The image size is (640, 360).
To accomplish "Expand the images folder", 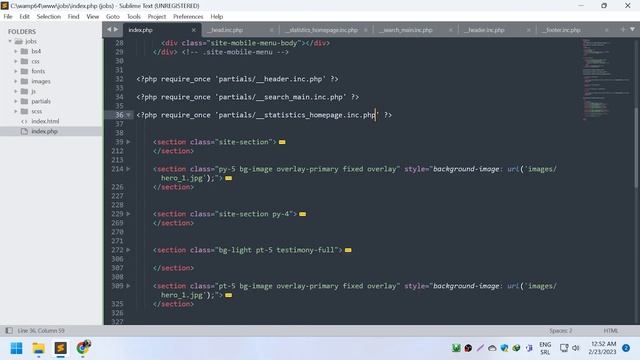I will [x=16, y=81].
